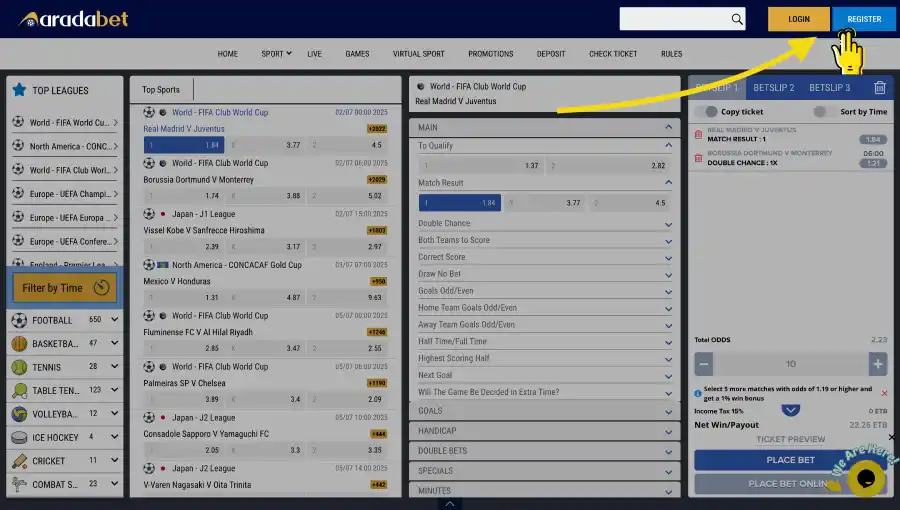The height and width of the screenshot is (510, 900).
Task: Click the trash icon to clear betslip
Action: point(879,88)
